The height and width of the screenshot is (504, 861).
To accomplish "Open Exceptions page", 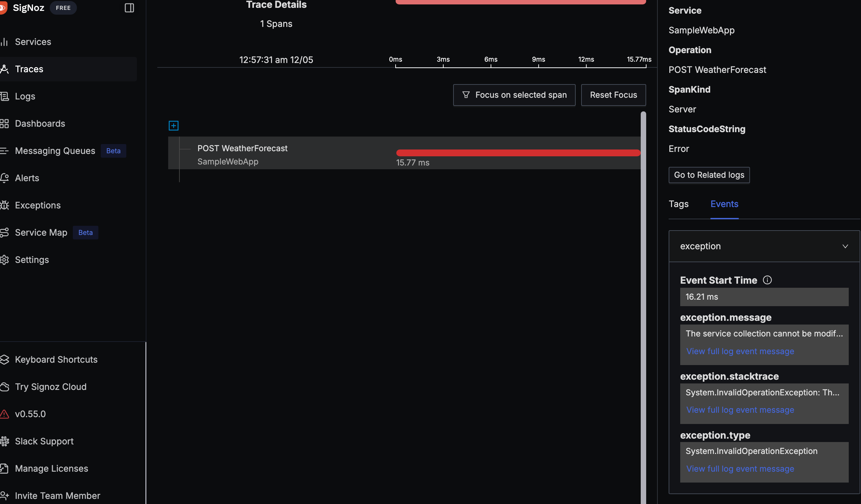I will pyautogui.click(x=37, y=205).
